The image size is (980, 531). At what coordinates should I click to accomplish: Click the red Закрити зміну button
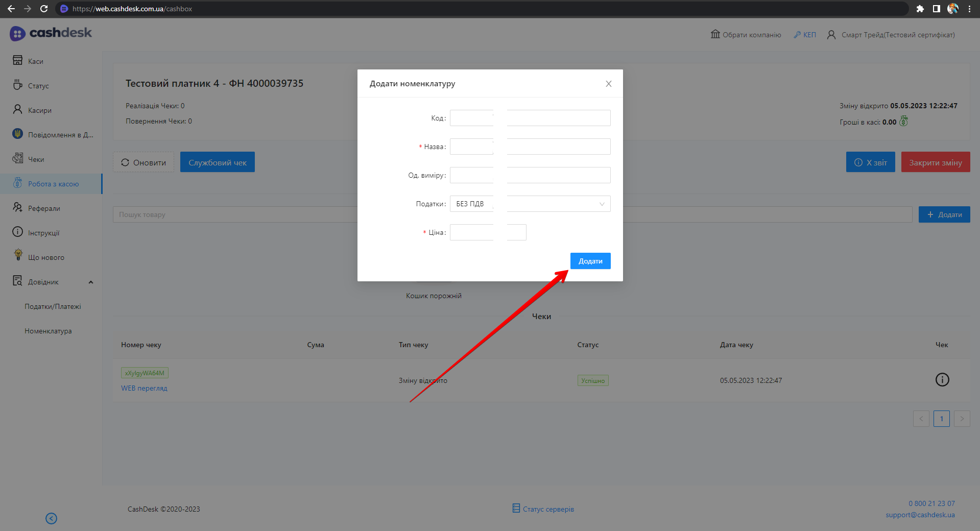(x=935, y=162)
